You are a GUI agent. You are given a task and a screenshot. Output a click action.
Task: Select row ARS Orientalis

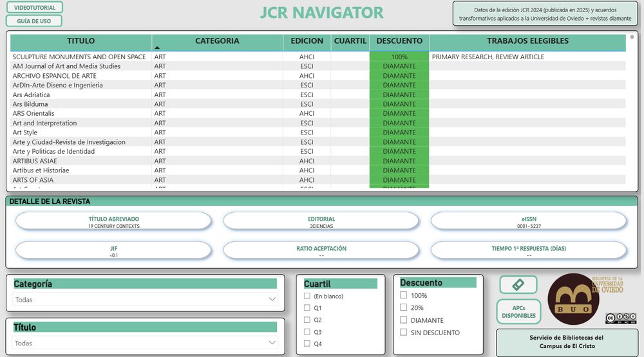318,113
